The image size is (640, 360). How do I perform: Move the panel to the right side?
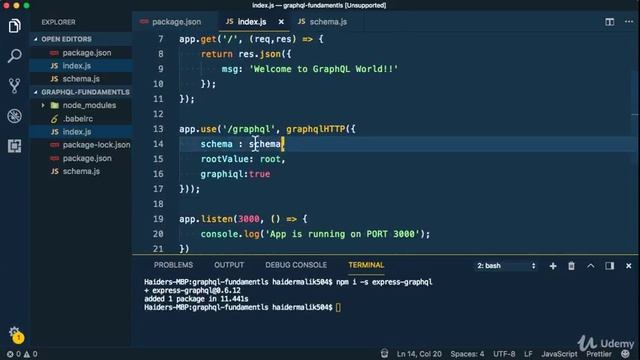click(x=609, y=266)
